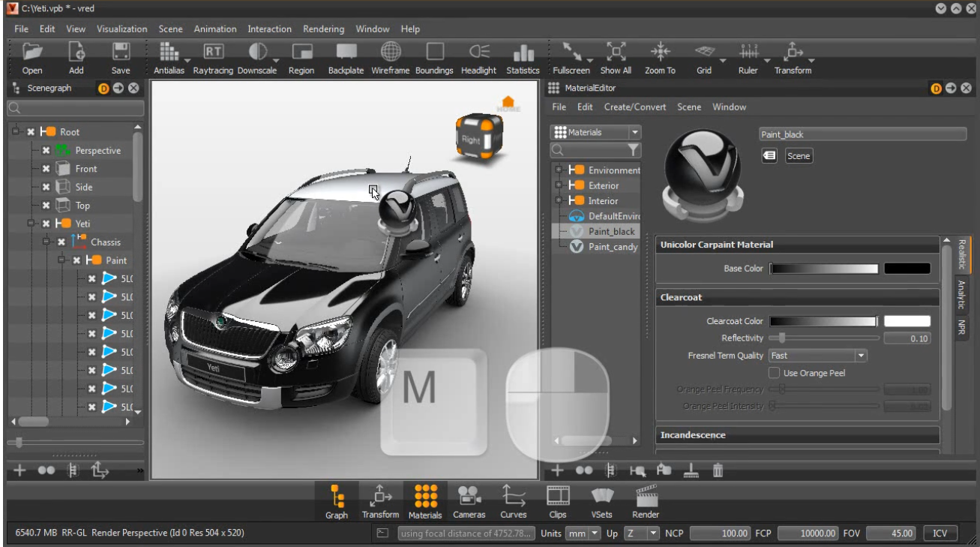The height and width of the screenshot is (547, 980).
Task: Switch to the Analytic tab
Action: [x=961, y=294]
